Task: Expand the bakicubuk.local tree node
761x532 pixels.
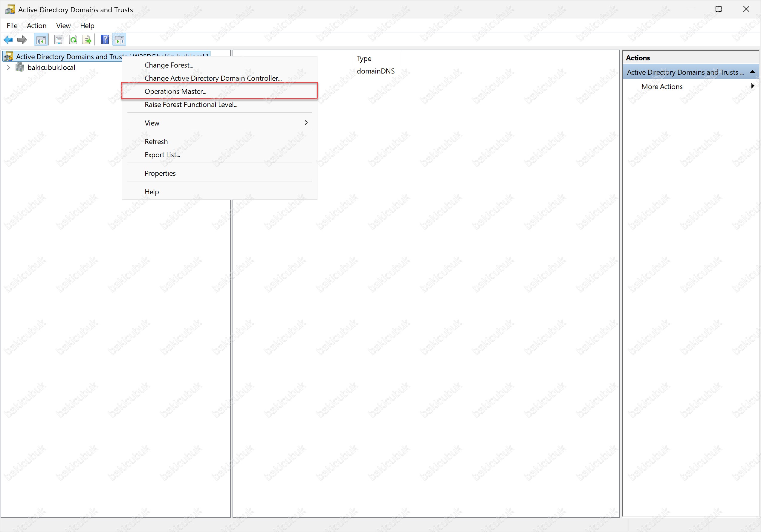Action: click(x=9, y=67)
